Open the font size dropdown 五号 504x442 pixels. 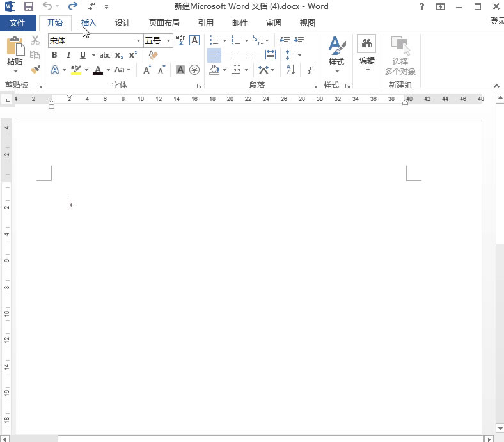[168, 41]
